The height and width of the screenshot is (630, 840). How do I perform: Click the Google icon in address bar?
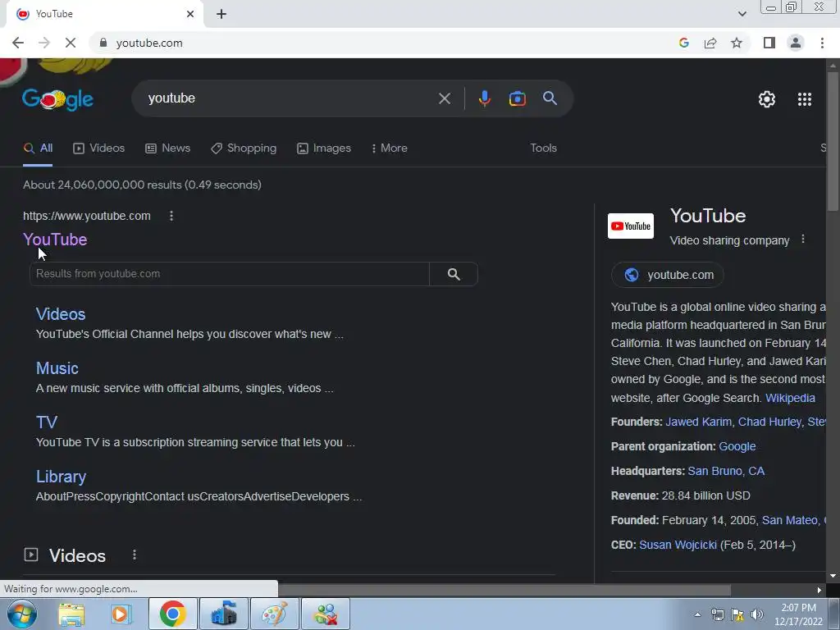click(x=683, y=43)
